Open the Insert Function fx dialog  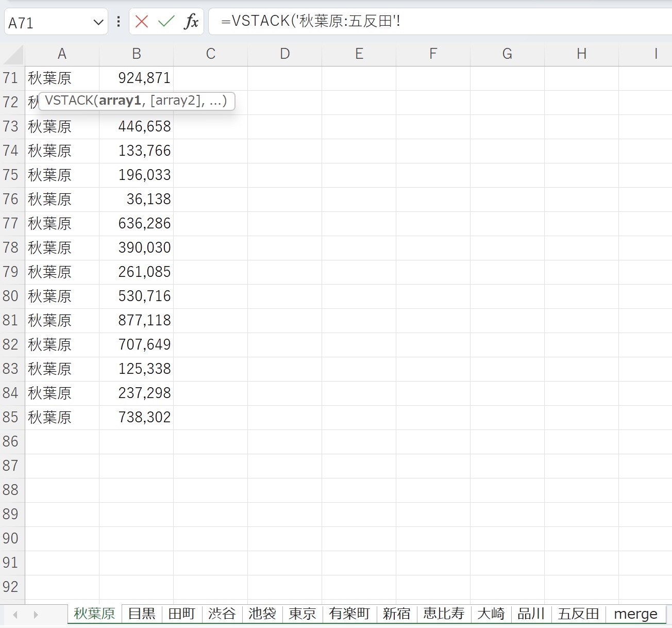point(191,22)
